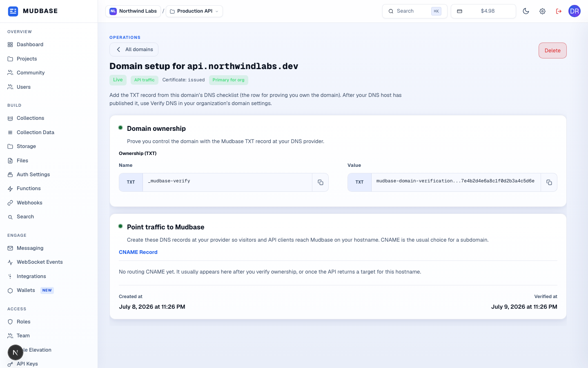Click the CNAME Record tab
Screen dimensions: 588x368
138,252
